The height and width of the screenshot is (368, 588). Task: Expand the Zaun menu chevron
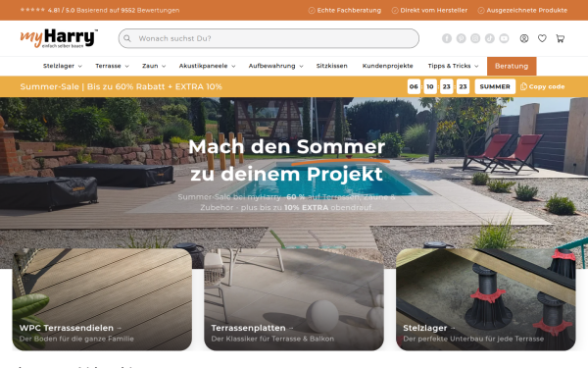(164, 66)
